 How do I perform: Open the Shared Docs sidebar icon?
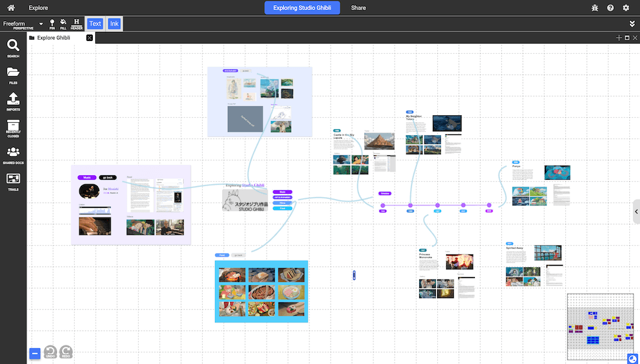coord(13,155)
